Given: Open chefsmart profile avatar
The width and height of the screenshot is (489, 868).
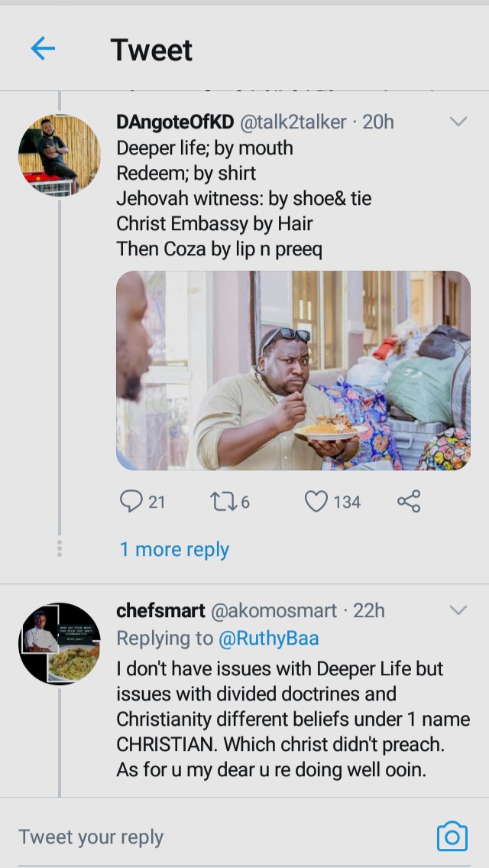Looking at the screenshot, I should tap(59, 643).
